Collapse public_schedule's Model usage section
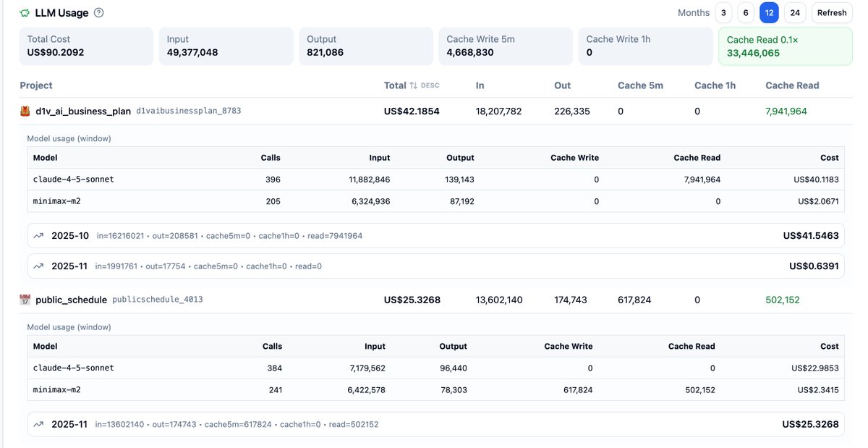This screenshot has width=868, height=448. 69,326
